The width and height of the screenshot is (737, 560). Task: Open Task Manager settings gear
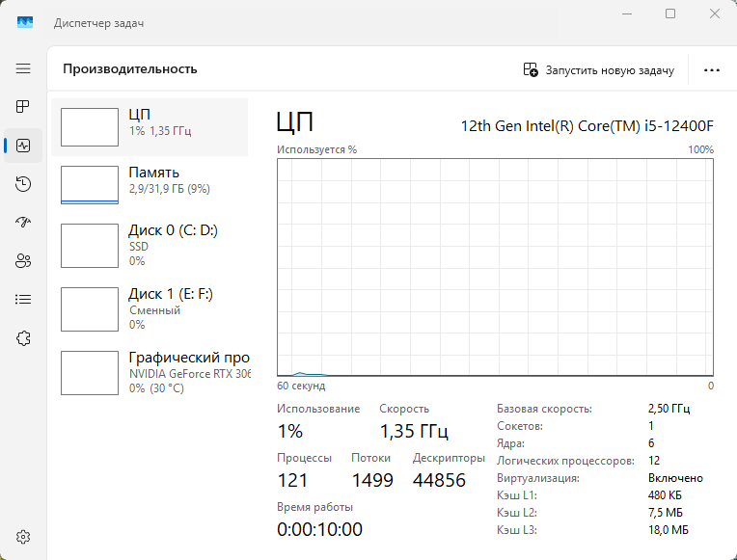23,537
